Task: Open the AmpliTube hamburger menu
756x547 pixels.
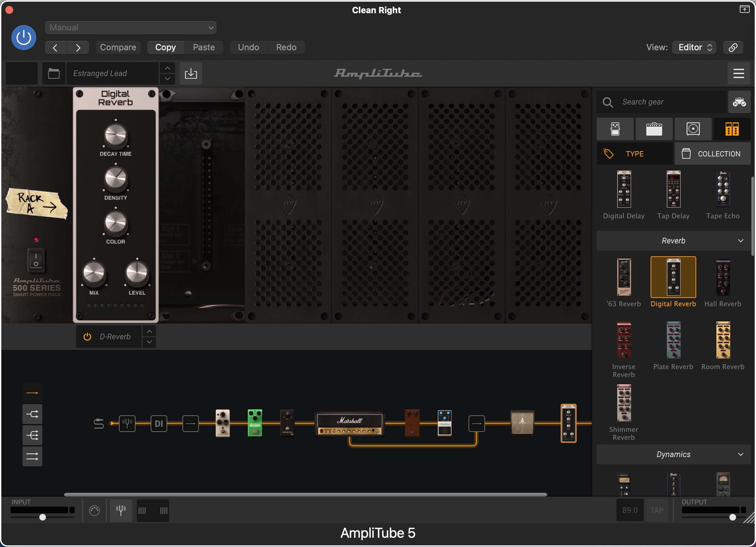Action: point(739,73)
